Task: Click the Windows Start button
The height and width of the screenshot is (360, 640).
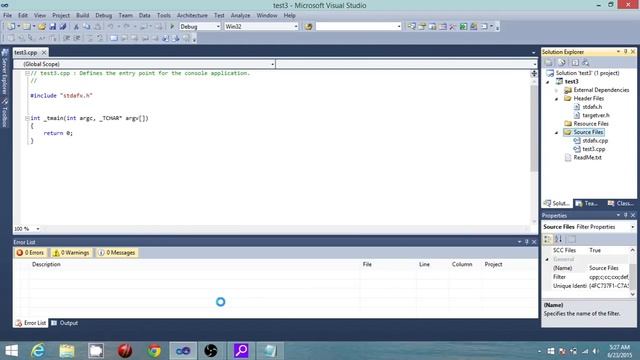Action: point(11,351)
